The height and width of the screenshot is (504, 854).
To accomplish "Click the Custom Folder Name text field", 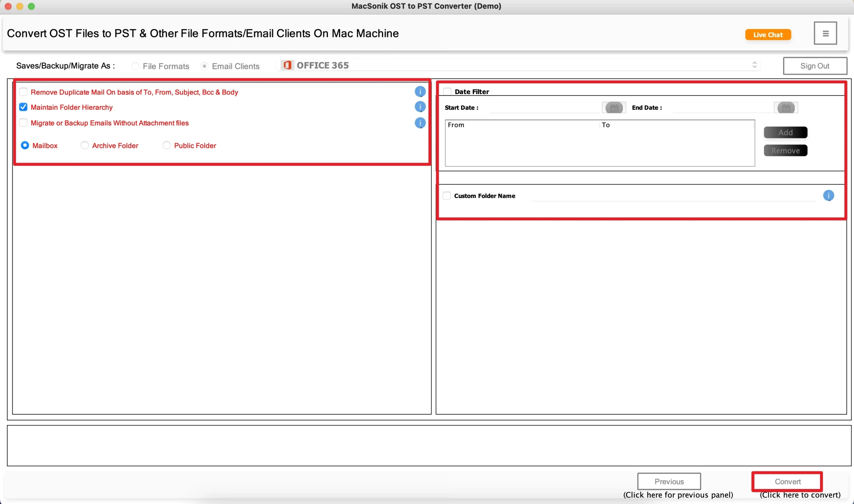I will [x=673, y=196].
